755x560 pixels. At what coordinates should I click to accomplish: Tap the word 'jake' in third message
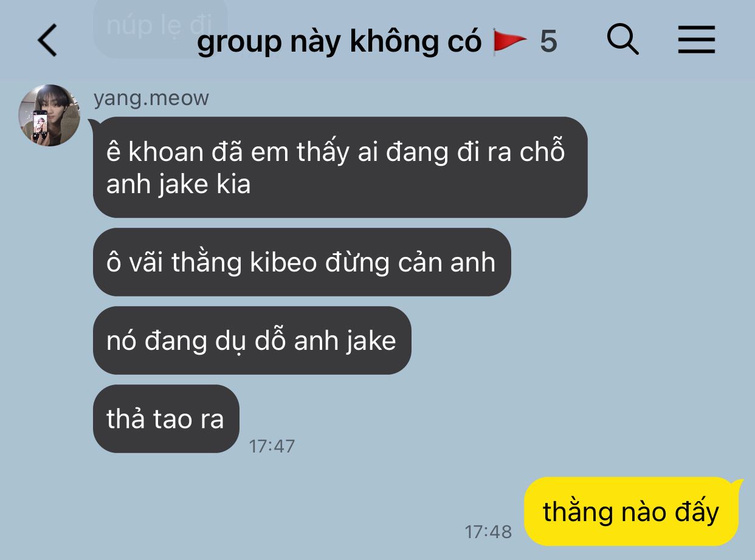pos(371,341)
